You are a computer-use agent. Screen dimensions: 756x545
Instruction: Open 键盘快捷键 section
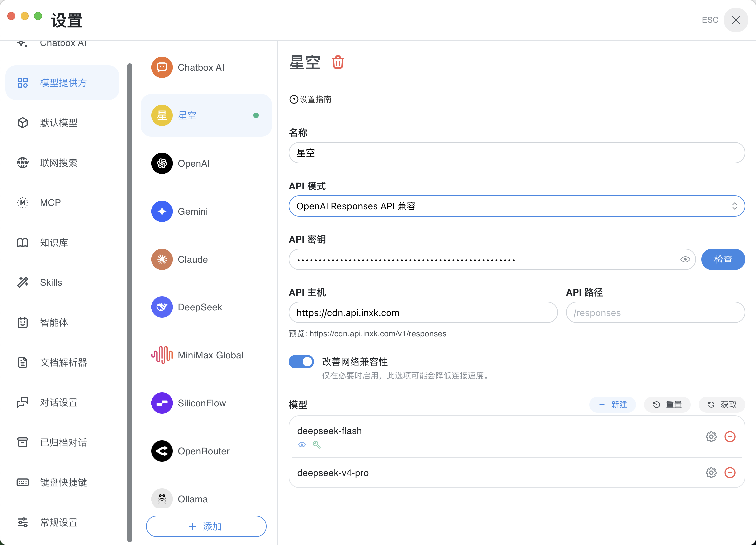coord(62,482)
